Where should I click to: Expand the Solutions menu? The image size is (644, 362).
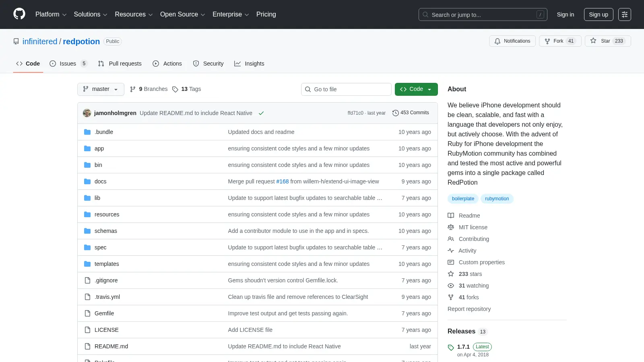(x=91, y=14)
